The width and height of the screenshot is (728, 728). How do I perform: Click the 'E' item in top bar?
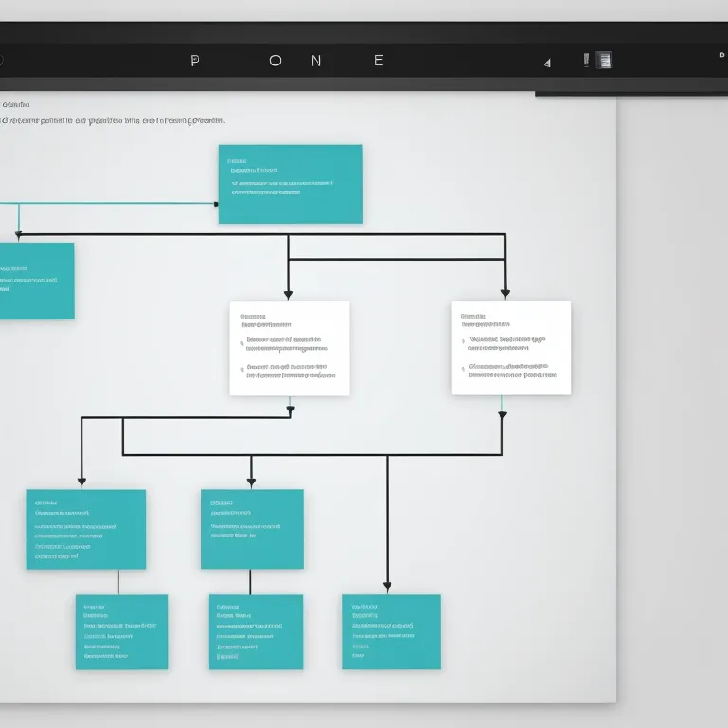click(x=379, y=61)
